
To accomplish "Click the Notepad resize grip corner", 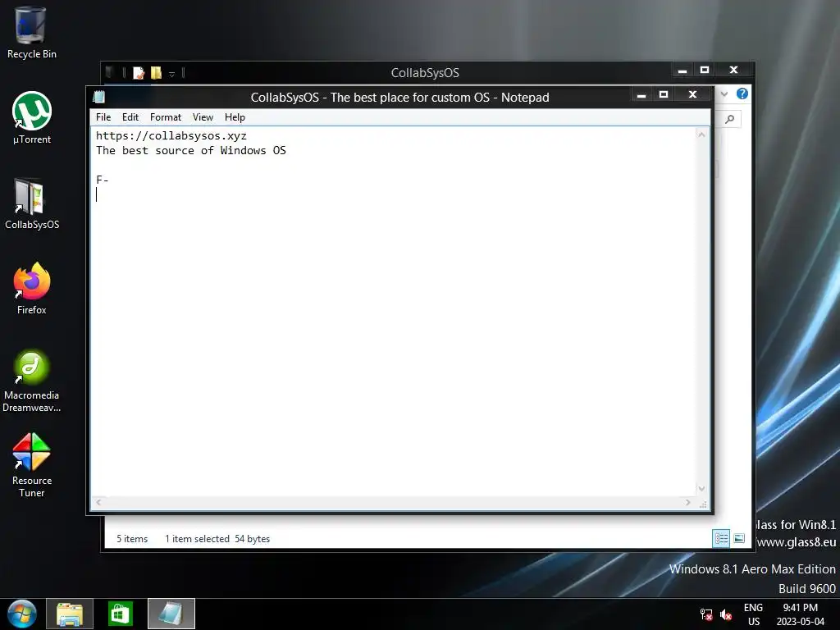I will point(703,504).
